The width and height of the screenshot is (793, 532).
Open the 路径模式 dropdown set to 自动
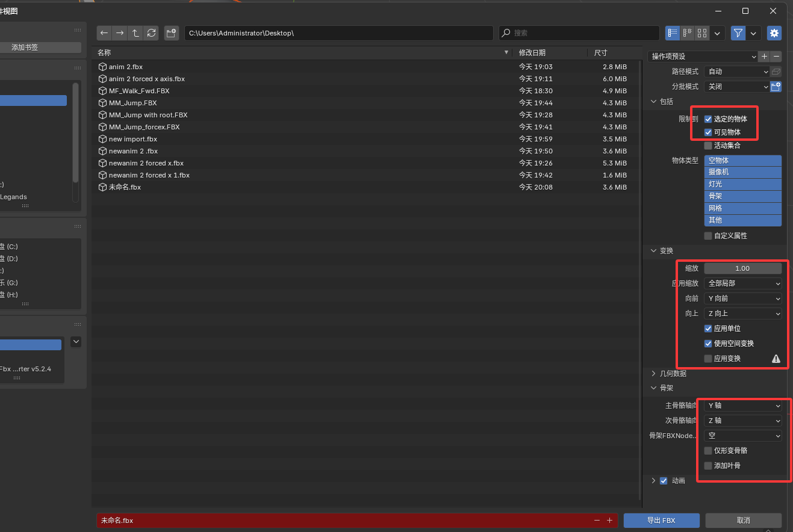coord(737,72)
